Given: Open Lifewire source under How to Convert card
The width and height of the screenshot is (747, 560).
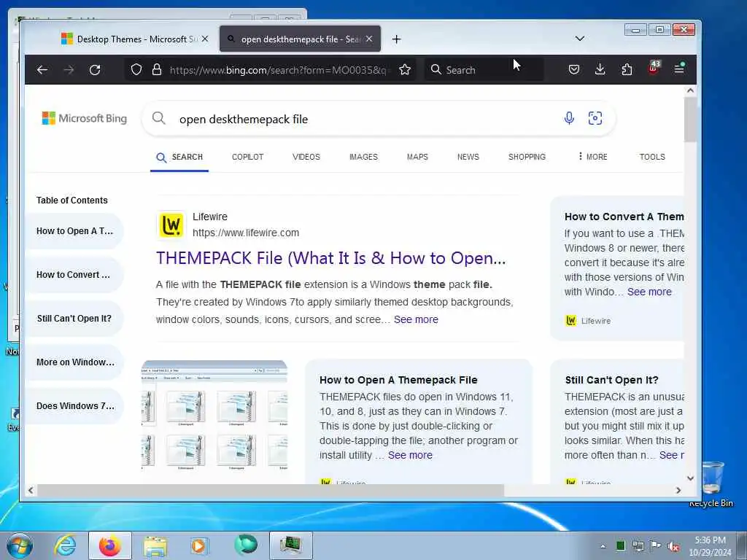Looking at the screenshot, I should click(588, 321).
